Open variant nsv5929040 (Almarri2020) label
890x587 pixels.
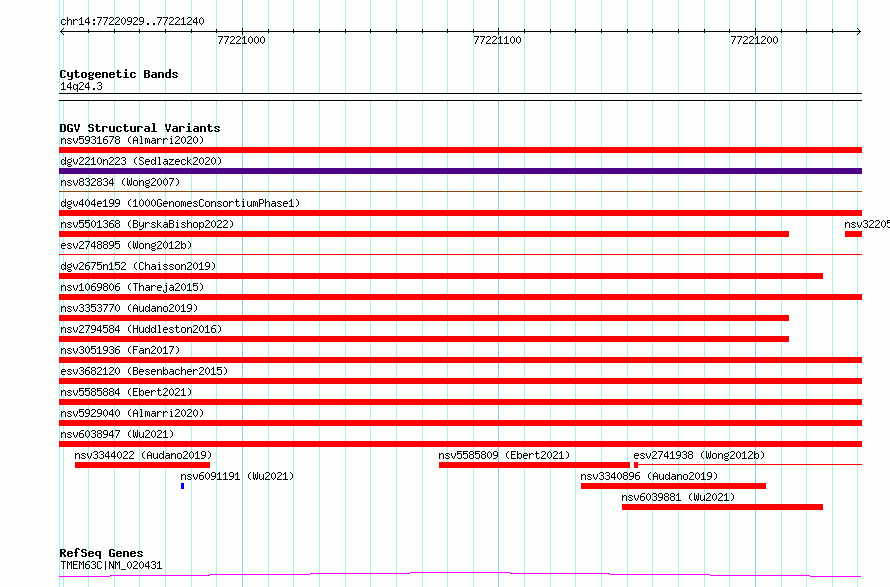[x=132, y=413]
